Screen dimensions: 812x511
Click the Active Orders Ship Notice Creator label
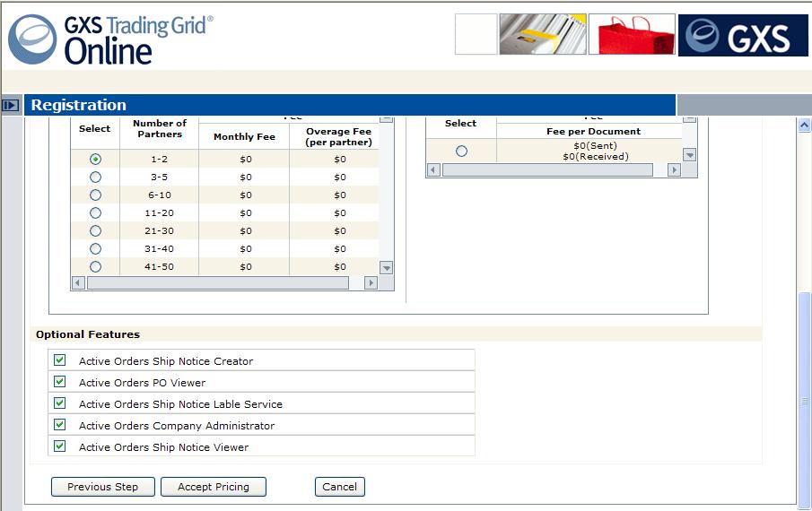click(166, 361)
